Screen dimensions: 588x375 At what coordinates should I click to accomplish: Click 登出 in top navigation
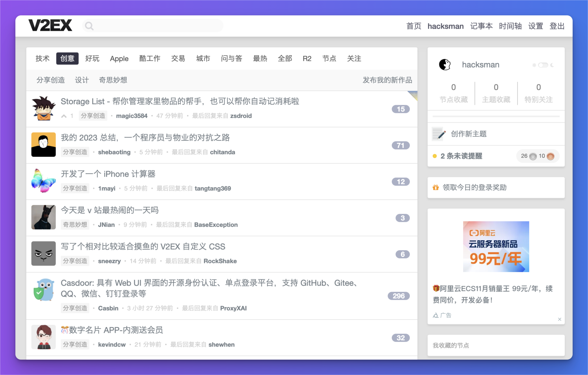pyautogui.click(x=557, y=26)
